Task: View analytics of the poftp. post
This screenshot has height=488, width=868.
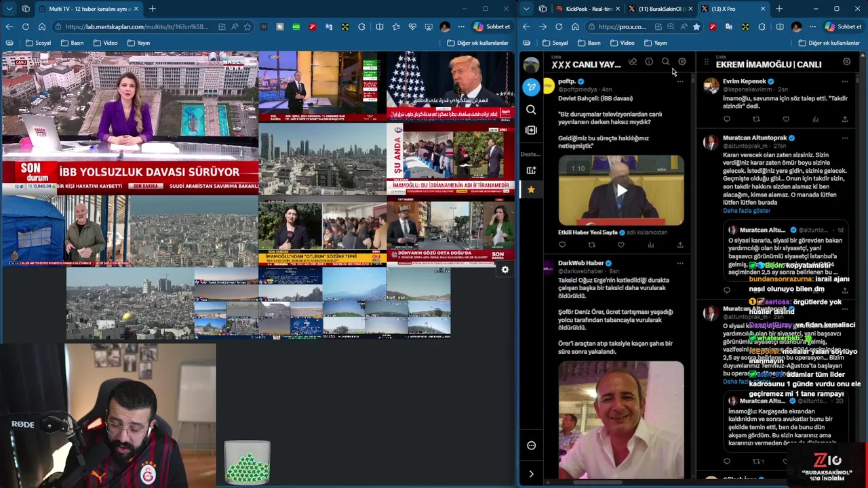Action: (650, 245)
